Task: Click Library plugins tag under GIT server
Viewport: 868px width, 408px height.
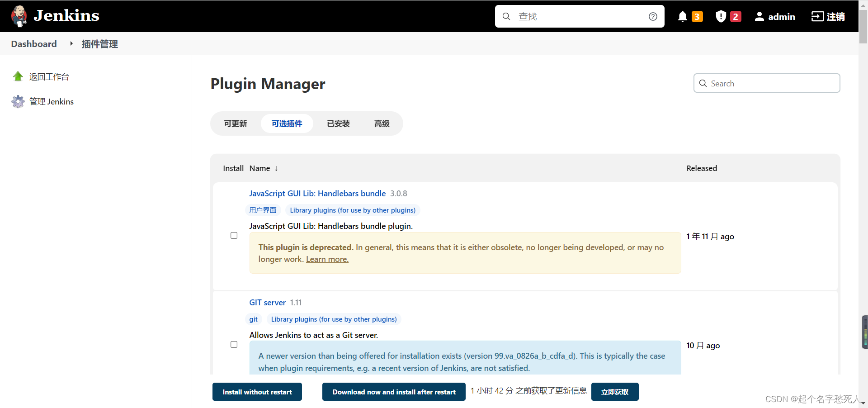Action: (334, 319)
